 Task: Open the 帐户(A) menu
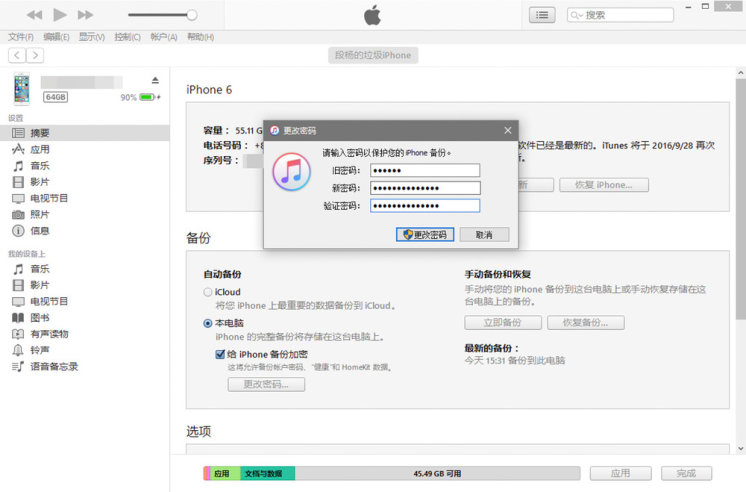pos(164,37)
